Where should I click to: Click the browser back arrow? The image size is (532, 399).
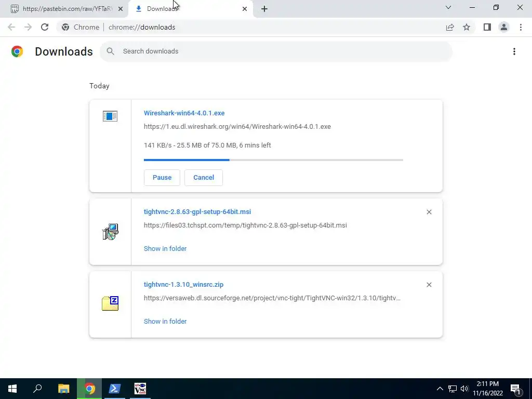(11, 27)
